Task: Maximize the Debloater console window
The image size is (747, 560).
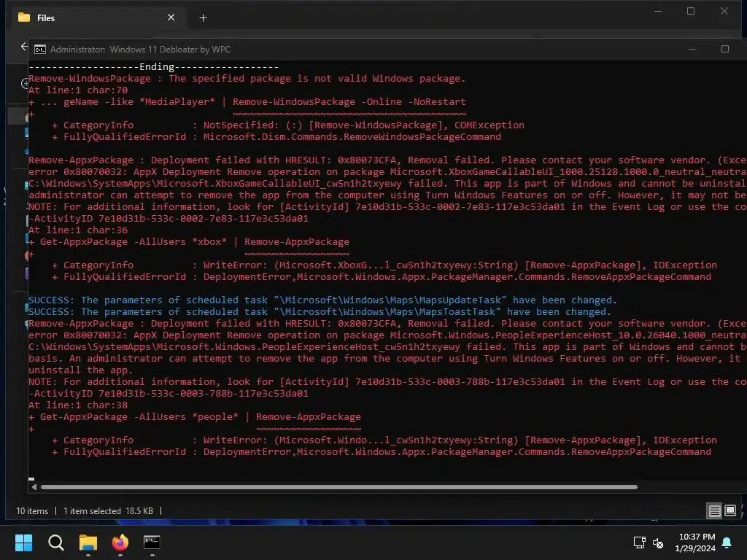Action: [x=724, y=49]
